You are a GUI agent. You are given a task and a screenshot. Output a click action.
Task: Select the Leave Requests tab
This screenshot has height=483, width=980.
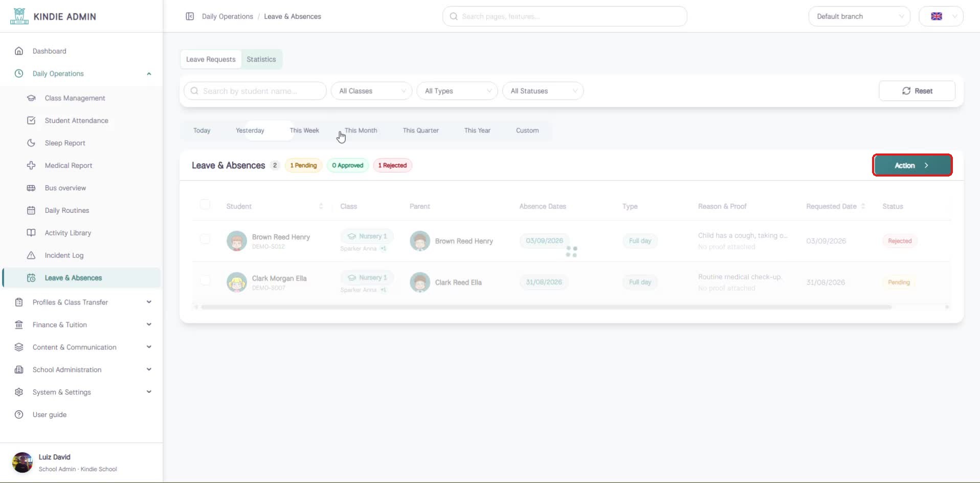coord(211,59)
